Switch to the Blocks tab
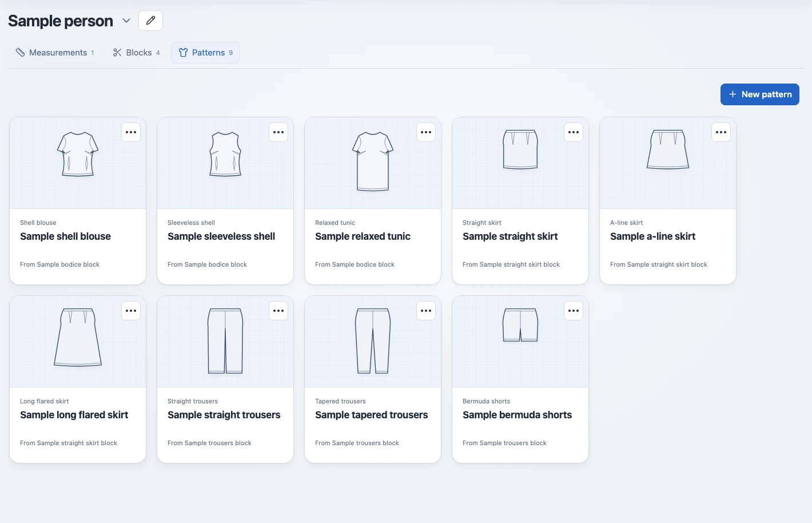This screenshot has width=812, height=523. [x=137, y=53]
